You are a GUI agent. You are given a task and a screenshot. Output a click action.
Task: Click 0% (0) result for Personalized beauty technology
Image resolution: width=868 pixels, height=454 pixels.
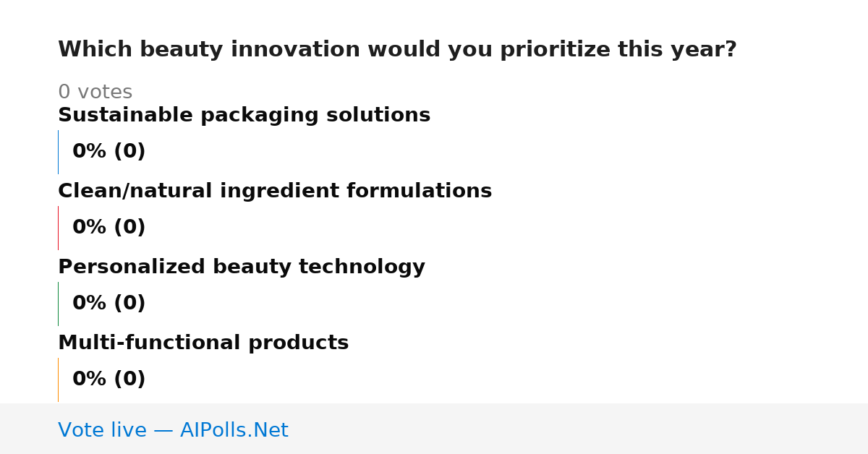[109, 304]
